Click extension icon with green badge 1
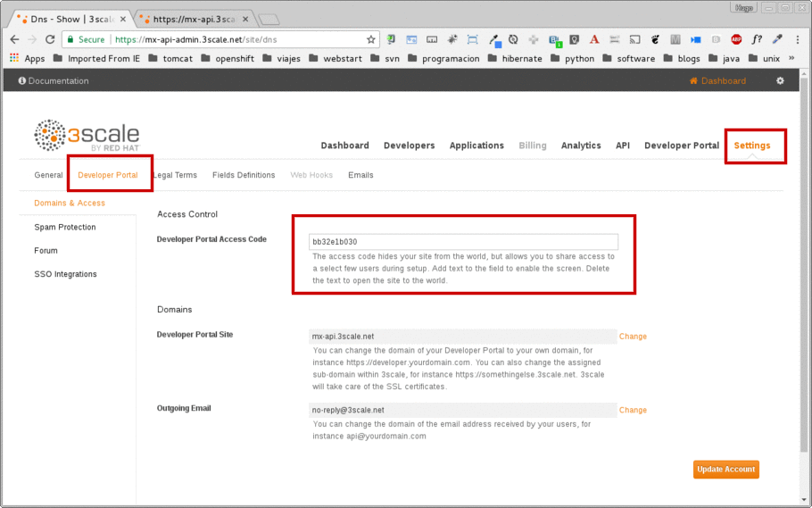This screenshot has height=508, width=812. click(x=555, y=40)
